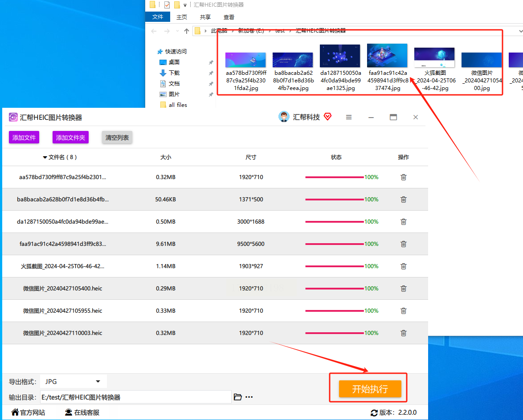The width and height of the screenshot is (523, 420).
Task: Click the 添加文件夹 button
Action: tap(70, 138)
